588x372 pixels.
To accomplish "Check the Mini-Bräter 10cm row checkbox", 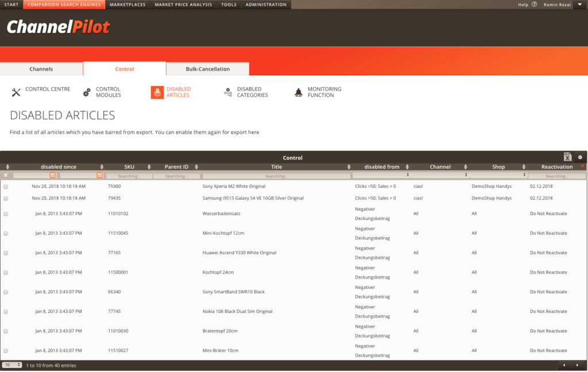I will pyautogui.click(x=6, y=351).
